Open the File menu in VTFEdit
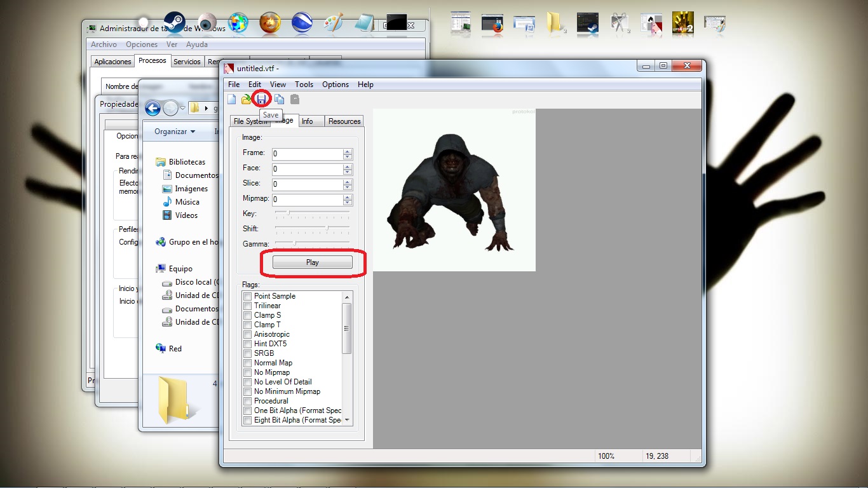Viewport: 868px width, 488px height. (x=234, y=85)
